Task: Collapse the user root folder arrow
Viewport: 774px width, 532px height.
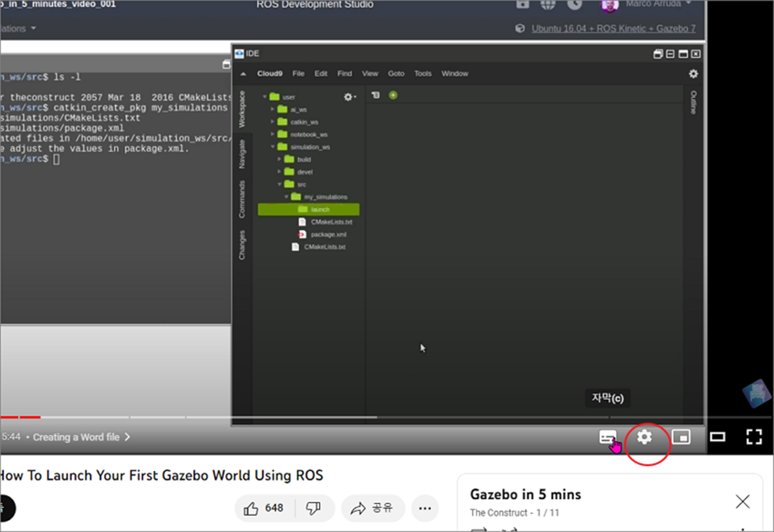Action: (264, 97)
